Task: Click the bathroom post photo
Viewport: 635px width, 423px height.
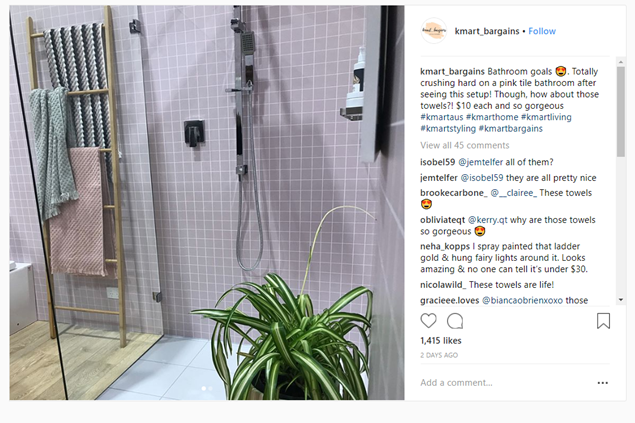Action: (x=207, y=203)
